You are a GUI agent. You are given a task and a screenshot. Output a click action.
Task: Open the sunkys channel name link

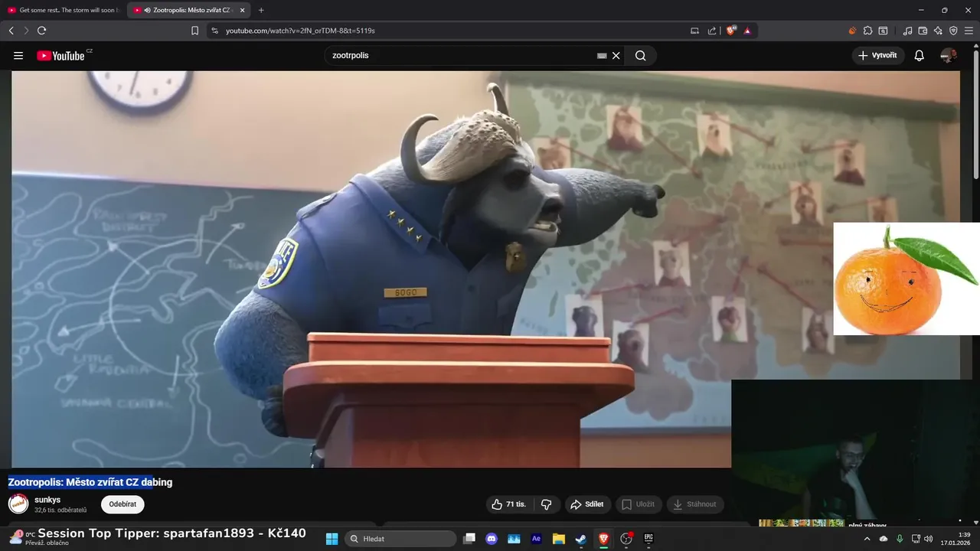coord(47,500)
